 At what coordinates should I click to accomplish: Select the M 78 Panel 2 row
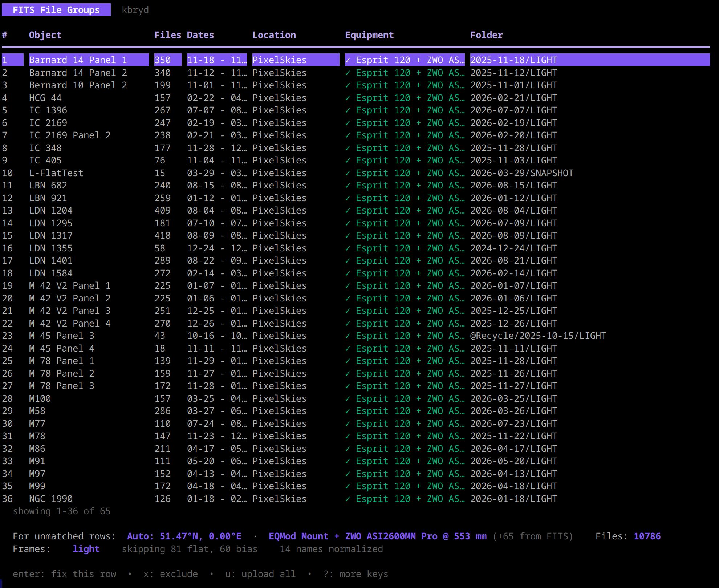(x=356, y=373)
